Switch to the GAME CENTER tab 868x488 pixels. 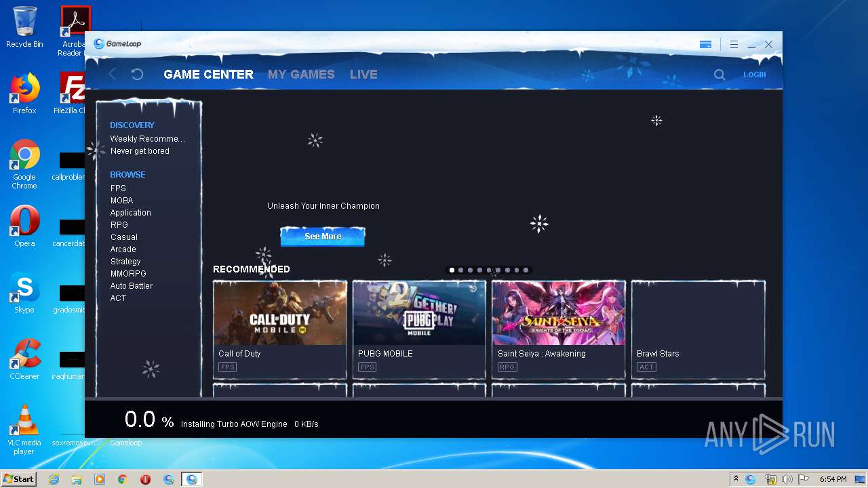(208, 75)
